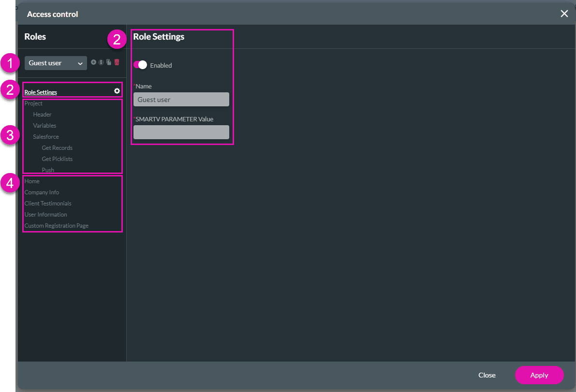Screen dimensions: 576x392
Task: Open the gear icon next to Role Settings
Action: [116, 90]
